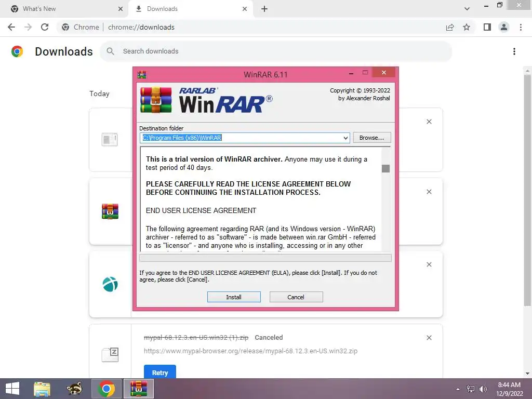Show hidden system tray icons
Screen dimensions: 532x399
(x=458, y=389)
